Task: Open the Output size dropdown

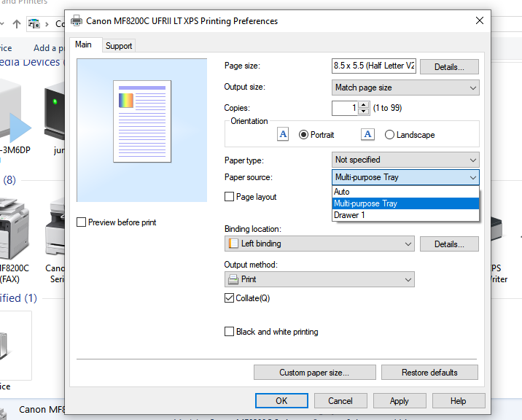Action: (x=405, y=87)
